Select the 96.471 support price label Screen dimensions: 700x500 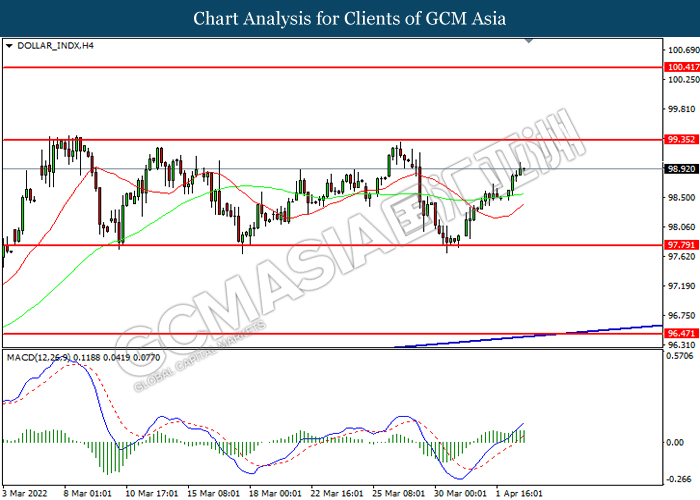pos(681,333)
